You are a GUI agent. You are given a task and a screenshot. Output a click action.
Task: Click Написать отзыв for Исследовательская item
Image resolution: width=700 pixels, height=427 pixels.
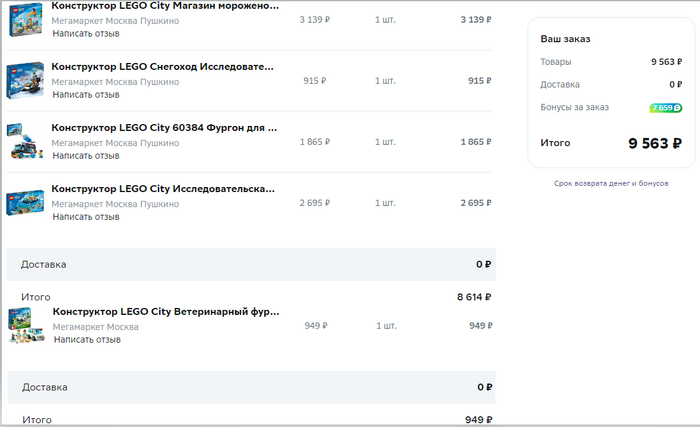point(86,217)
